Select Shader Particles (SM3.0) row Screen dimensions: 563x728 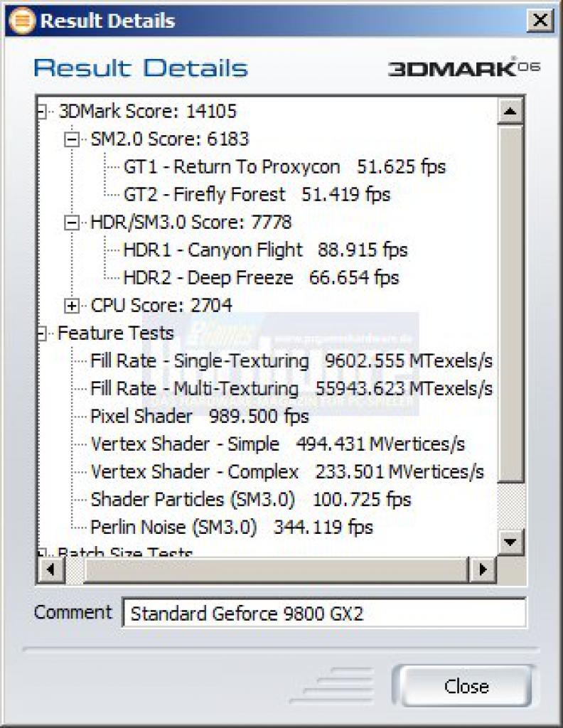coord(251,500)
